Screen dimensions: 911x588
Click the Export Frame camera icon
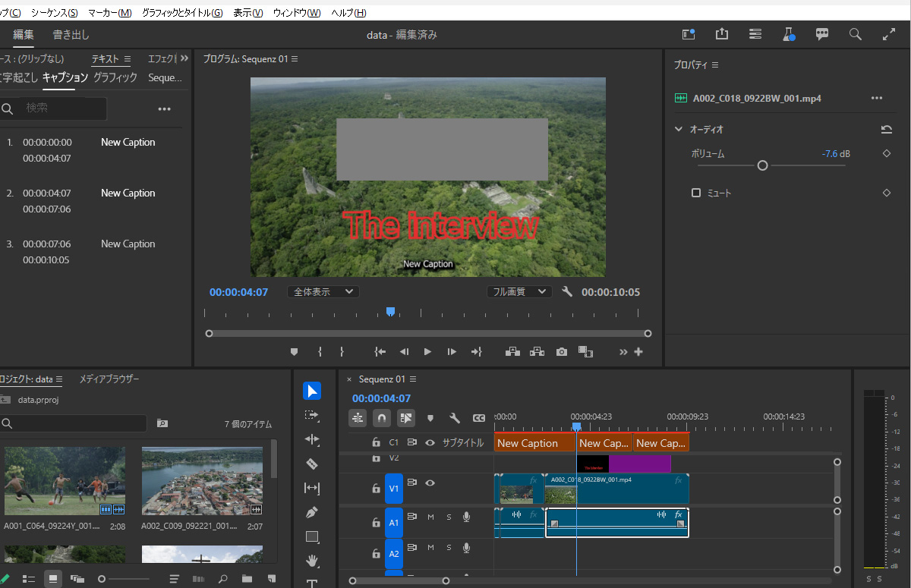pyautogui.click(x=561, y=351)
